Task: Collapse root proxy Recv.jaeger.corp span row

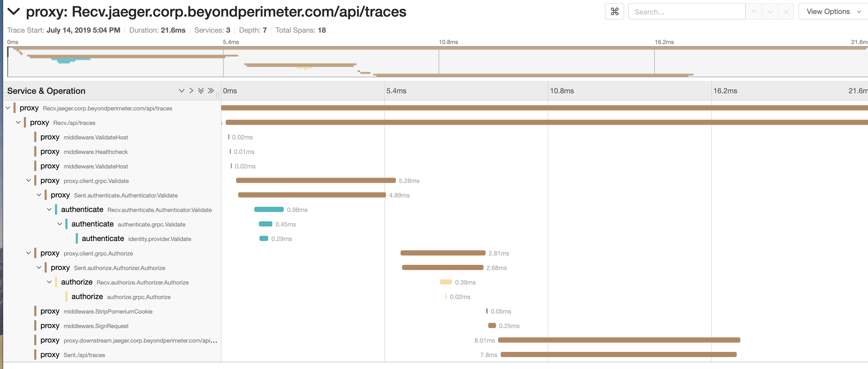Action: [8, 108]
